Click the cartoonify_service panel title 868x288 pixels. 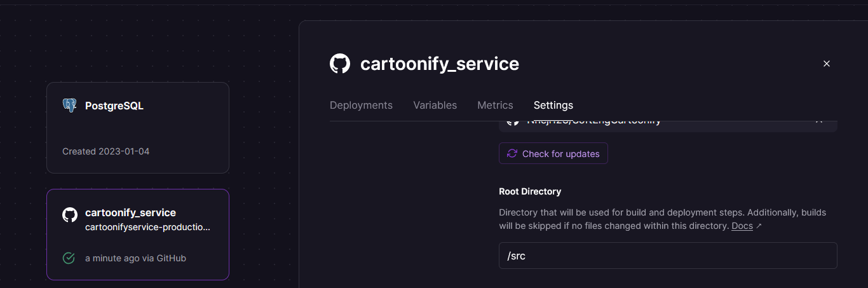[x=439, y=64]
